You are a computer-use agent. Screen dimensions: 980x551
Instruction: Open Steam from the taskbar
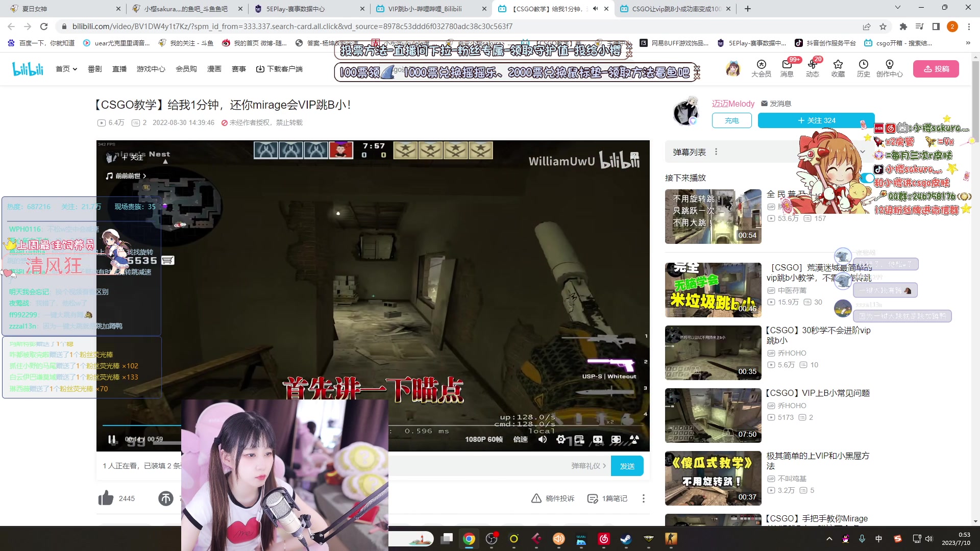tap(626, 539)
